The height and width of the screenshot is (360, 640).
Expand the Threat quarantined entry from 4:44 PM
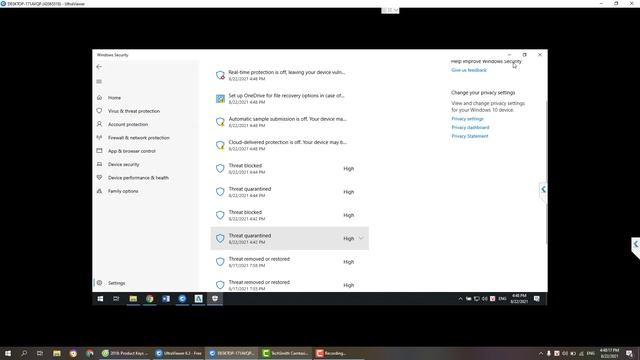[x=290, y=192]
